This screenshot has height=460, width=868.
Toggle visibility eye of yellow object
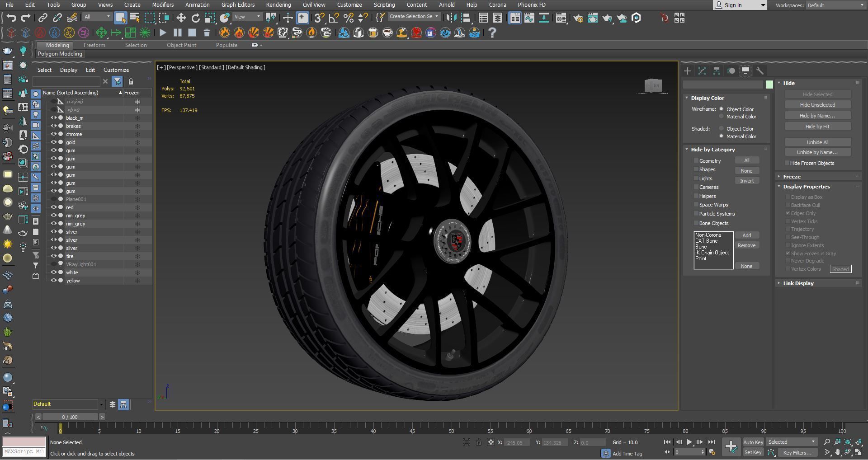tap(53, 281)
